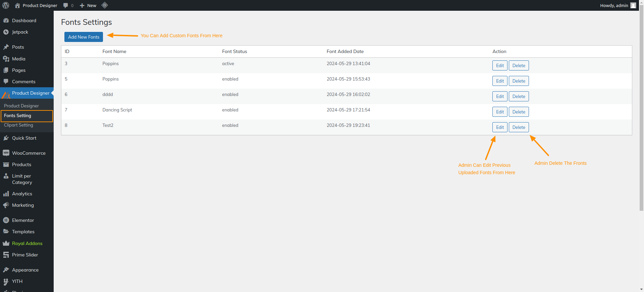644x292 pixels.
Task: Delete the Dancing Script font
Action: (519, 112)
